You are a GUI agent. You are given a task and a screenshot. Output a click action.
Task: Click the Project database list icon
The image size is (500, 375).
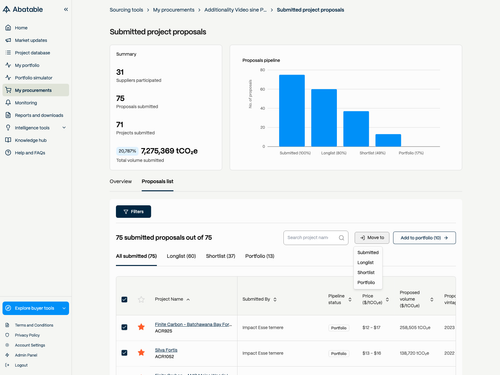tap(8, 53)
